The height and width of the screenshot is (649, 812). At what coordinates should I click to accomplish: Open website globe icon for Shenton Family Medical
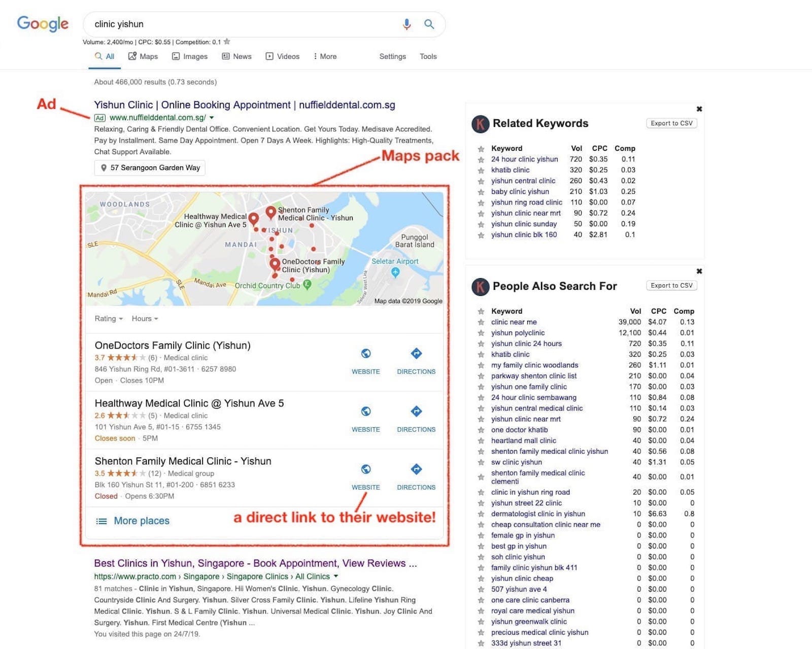(366, 469)
